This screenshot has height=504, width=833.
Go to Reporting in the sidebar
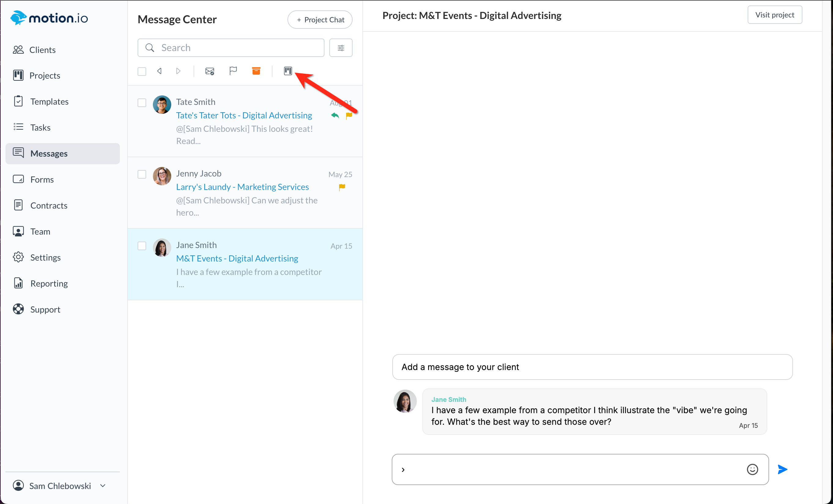click(x=49, y=283)
